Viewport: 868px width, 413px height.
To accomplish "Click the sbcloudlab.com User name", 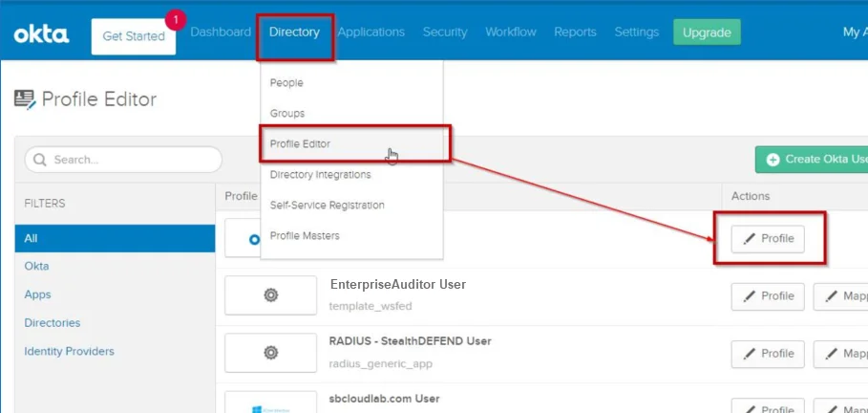I will [x=384, y=399].
